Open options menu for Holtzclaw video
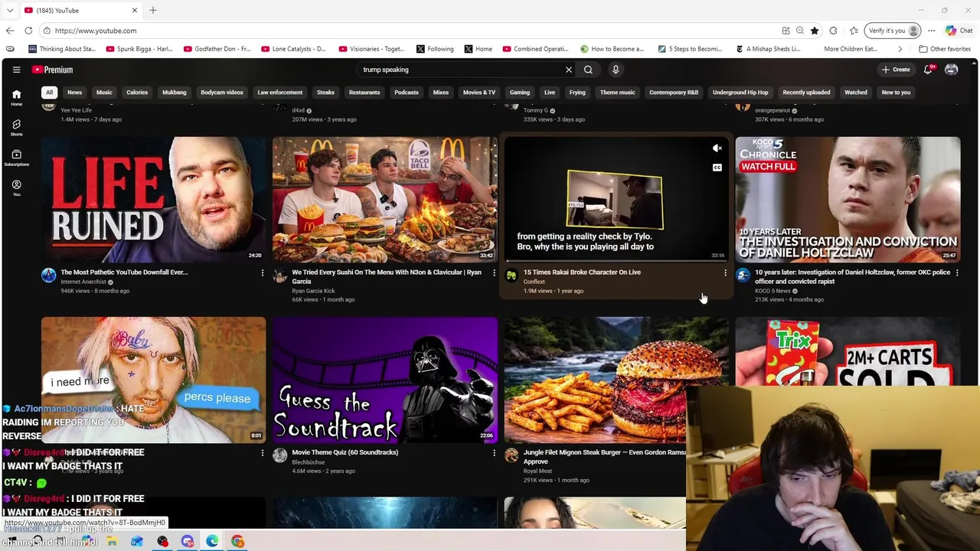 coord(956,273)
